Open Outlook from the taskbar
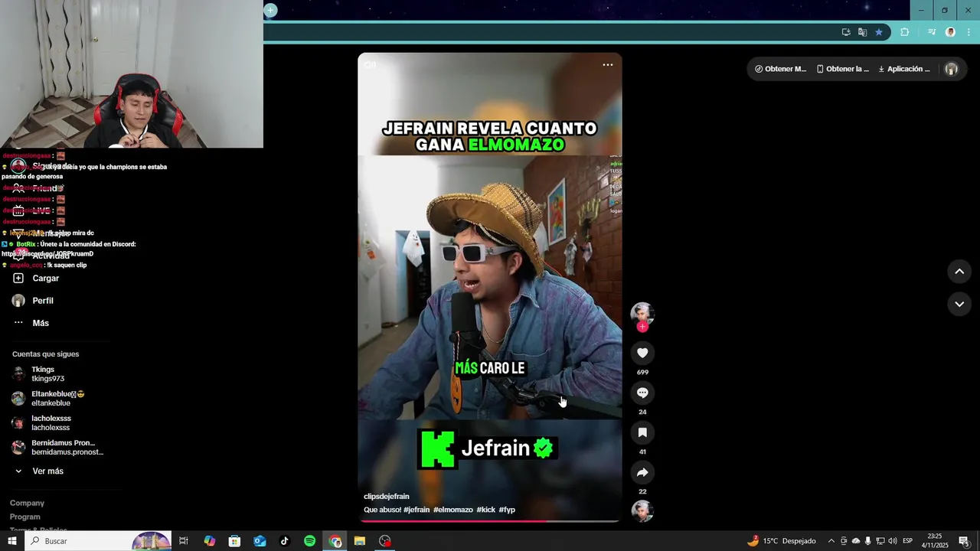Image resolution: width=980 pixels, height=551 pixels. point(260,541)
